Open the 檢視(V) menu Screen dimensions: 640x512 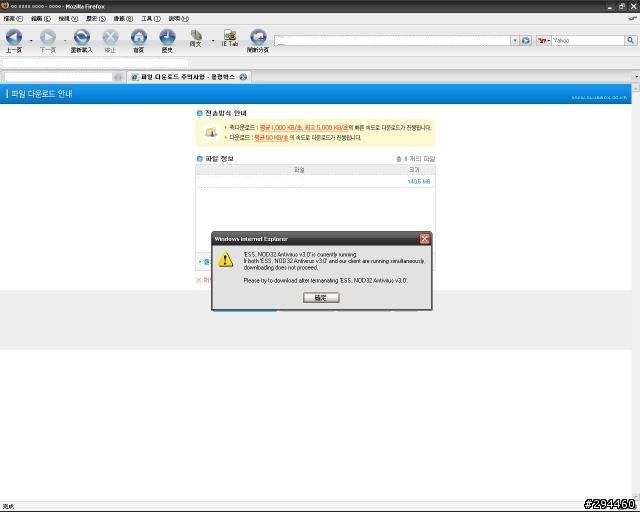(68, 19)
